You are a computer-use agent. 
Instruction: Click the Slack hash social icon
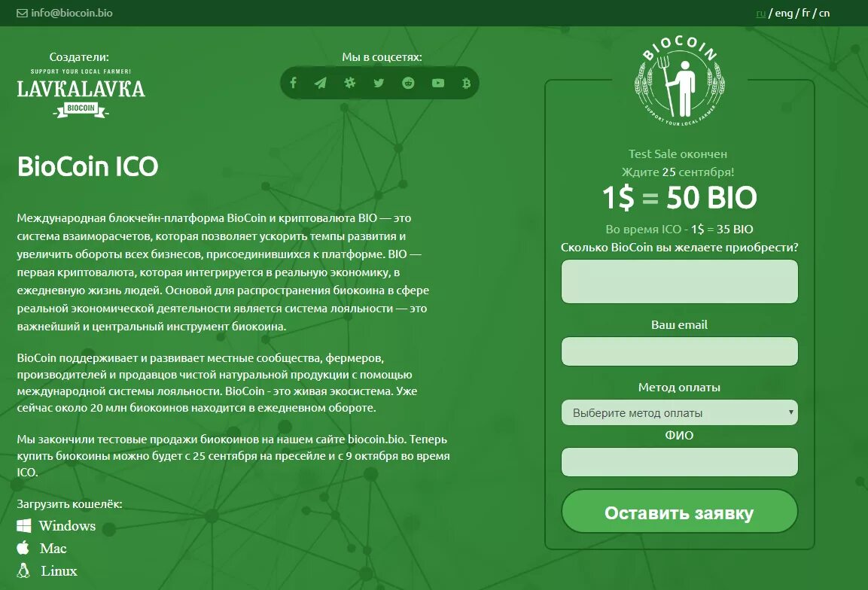coord(350,83)
